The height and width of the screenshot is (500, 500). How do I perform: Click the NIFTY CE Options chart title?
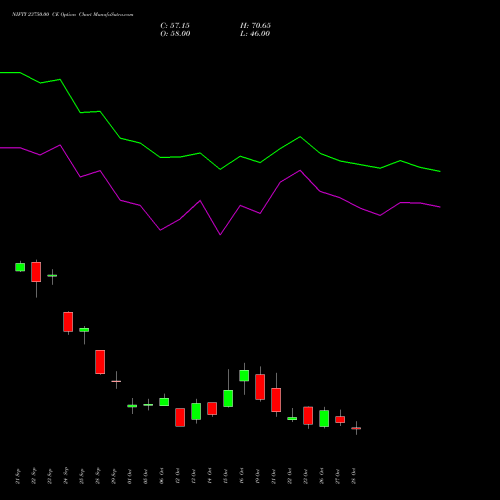click(x=73, y=15)
